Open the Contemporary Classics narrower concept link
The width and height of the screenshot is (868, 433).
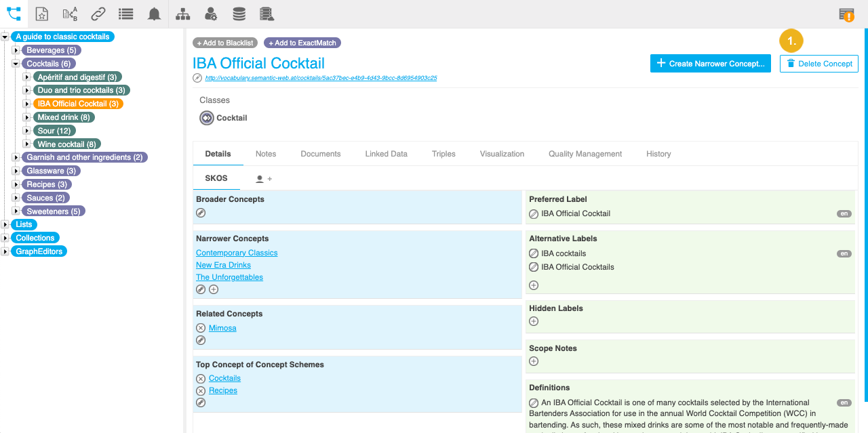[237, 253]
